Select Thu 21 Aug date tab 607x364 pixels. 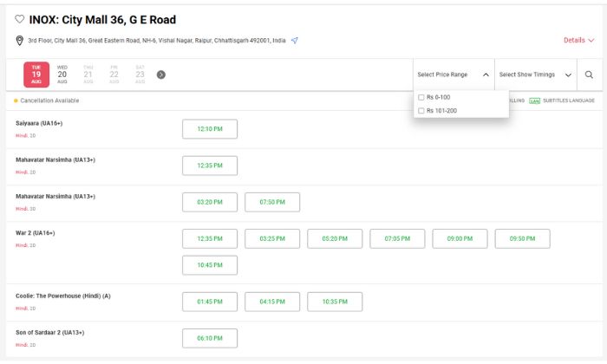click(88, 75)
